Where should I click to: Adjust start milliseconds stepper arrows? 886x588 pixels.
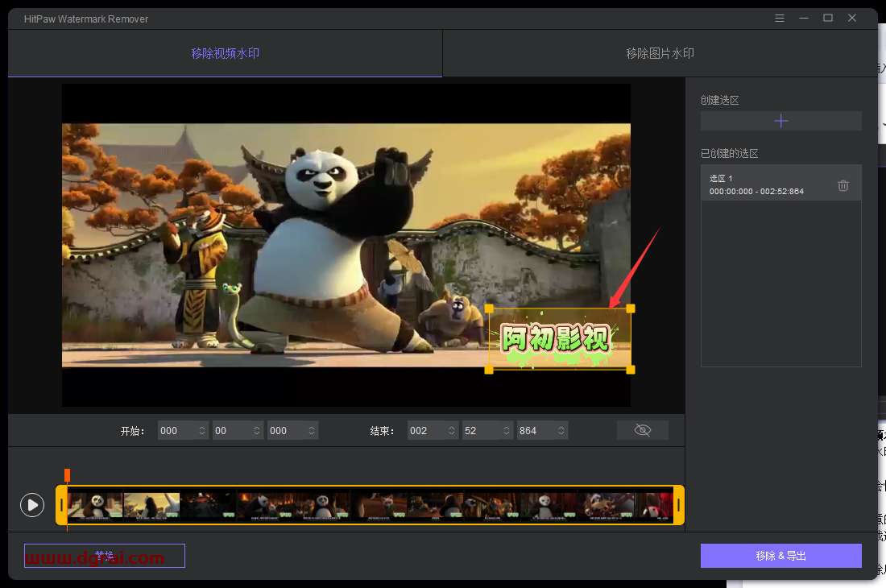(312, 430)
